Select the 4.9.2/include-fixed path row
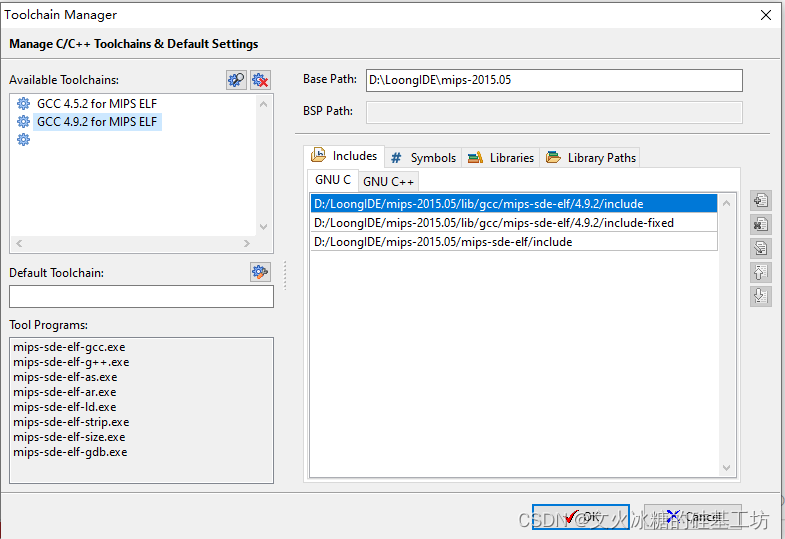Image resolution: width=785 pixels, height=539 pixels. coord(514,223)
